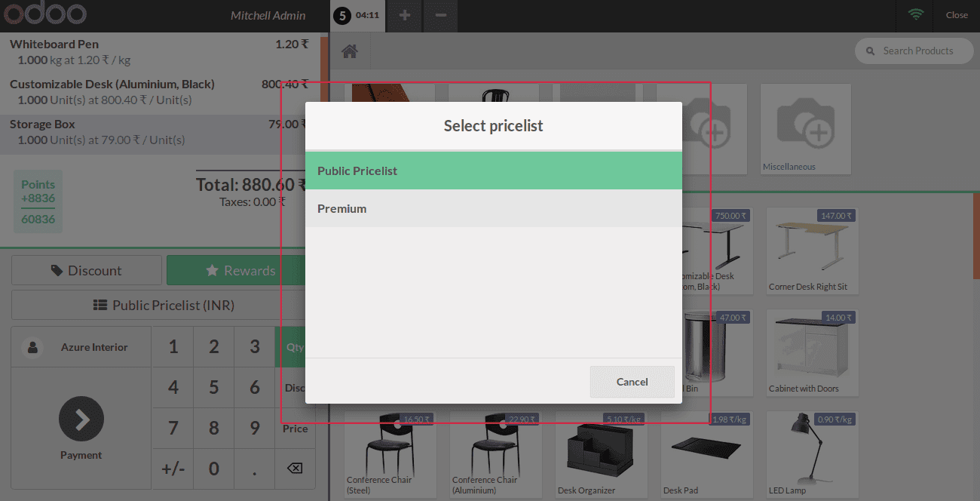Tap numpad key 7
Viewport: 980px width, 501px height.
coord(173,429)
